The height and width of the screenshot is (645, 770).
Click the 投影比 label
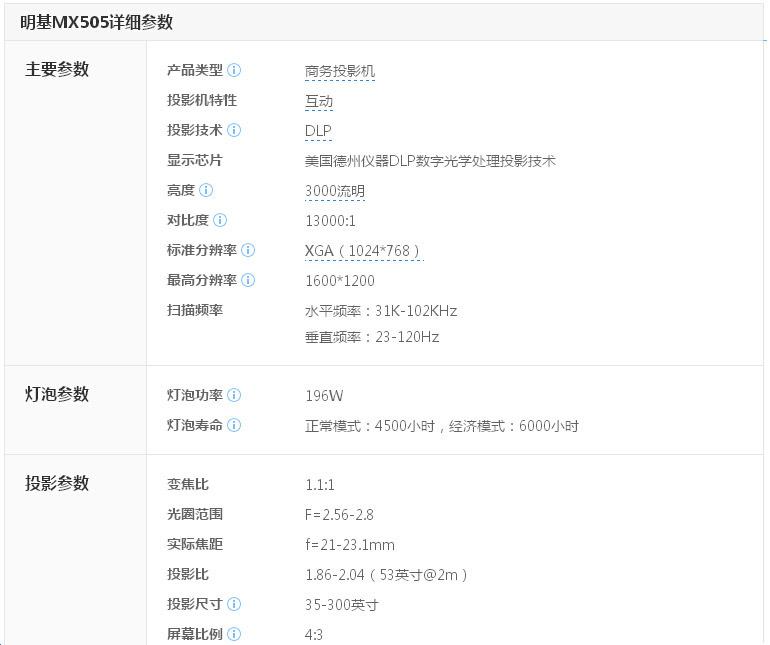[x=188, y=574]
